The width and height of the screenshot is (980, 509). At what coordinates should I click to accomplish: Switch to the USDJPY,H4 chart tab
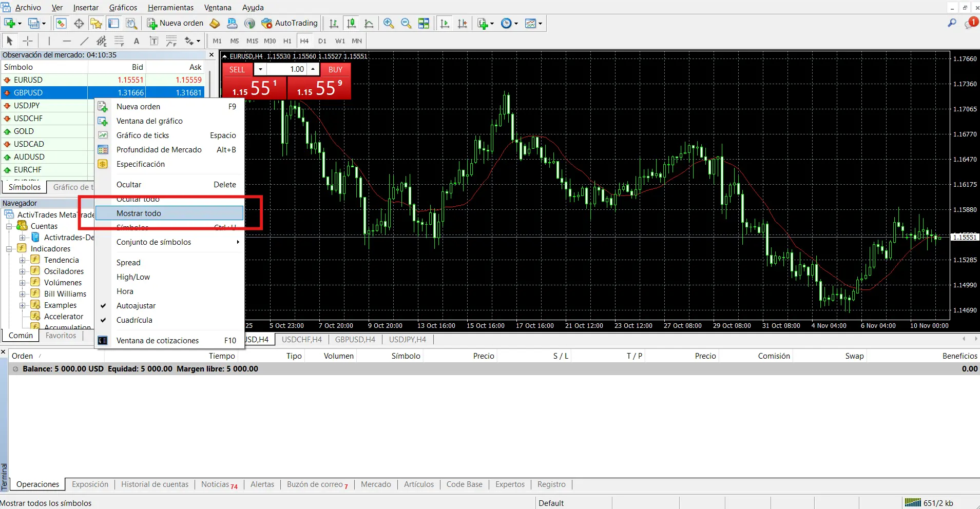(x=408, y=339)
